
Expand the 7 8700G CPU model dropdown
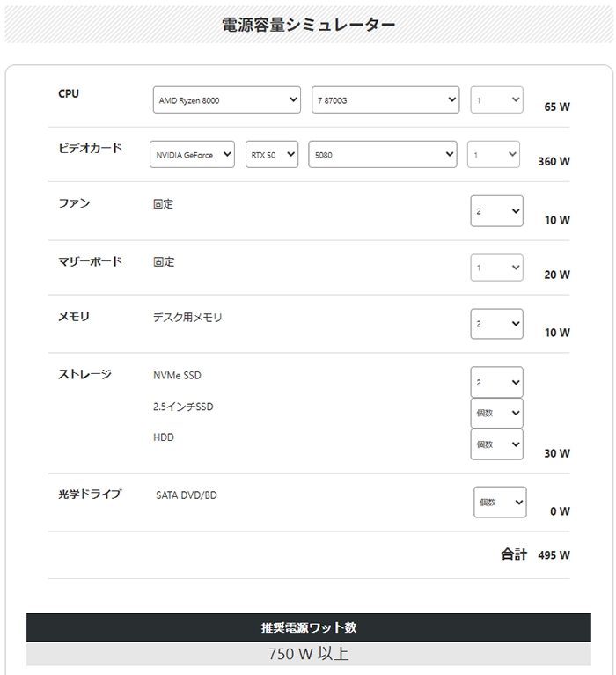pyautogui.click(x=385, y=100)
